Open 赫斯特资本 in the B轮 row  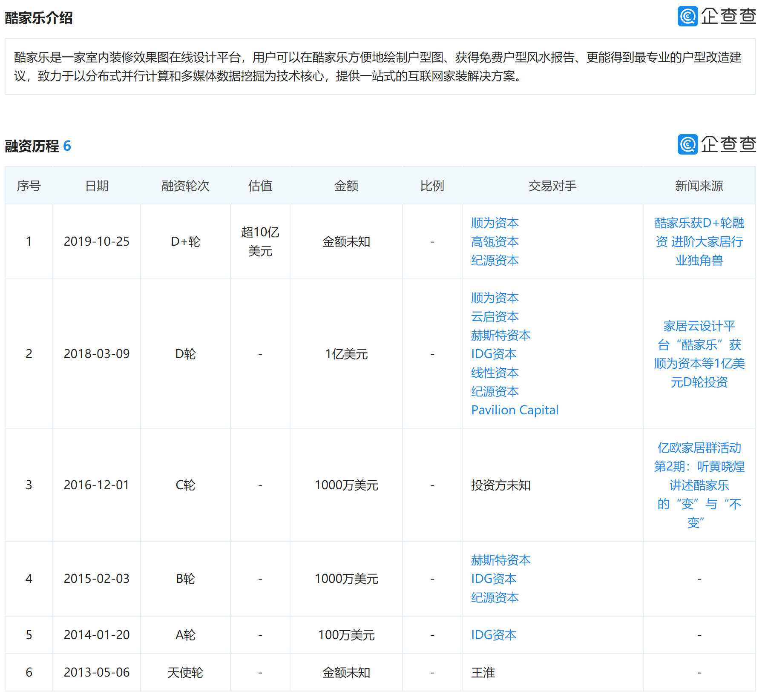(x=500, y=560)
